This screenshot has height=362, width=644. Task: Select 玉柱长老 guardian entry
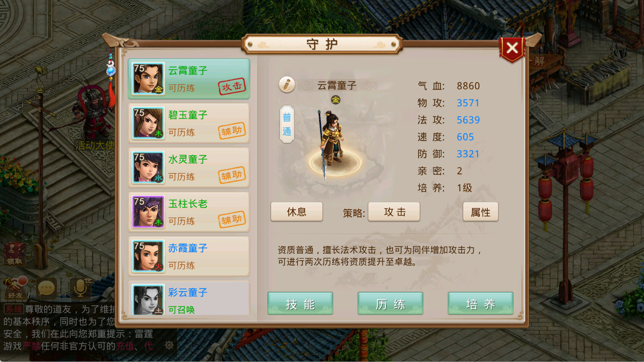[x=189, y=212]
